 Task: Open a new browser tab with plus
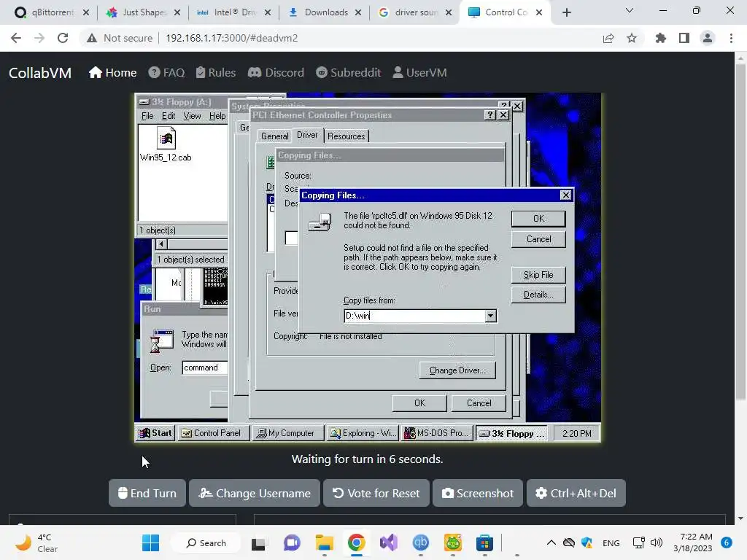click(566, 12)
